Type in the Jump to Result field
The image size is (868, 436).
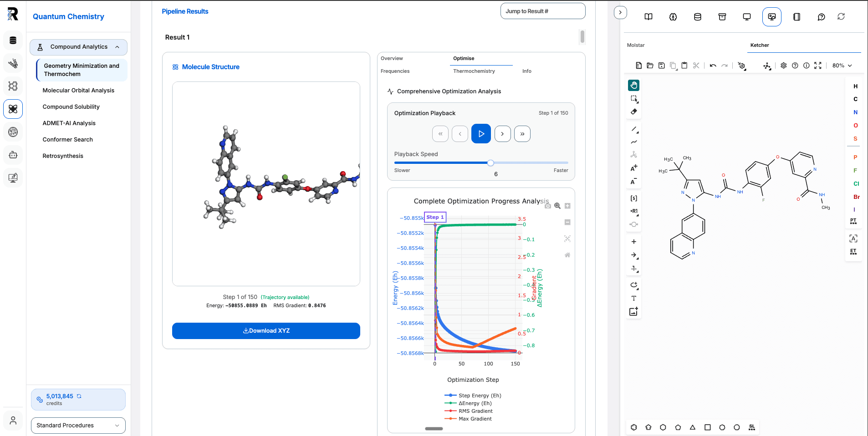coord(542,10)
